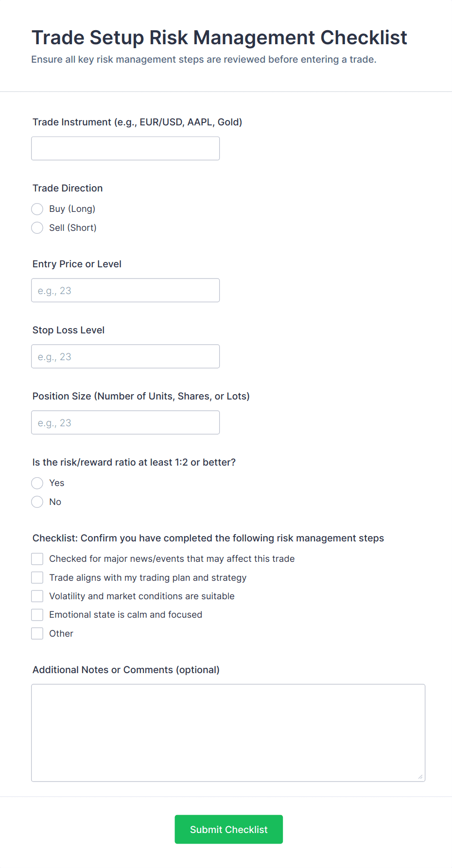Screen dimensions: 452x868
Task: Click the Entry Price or Level field
Action: tap(125, 290)
